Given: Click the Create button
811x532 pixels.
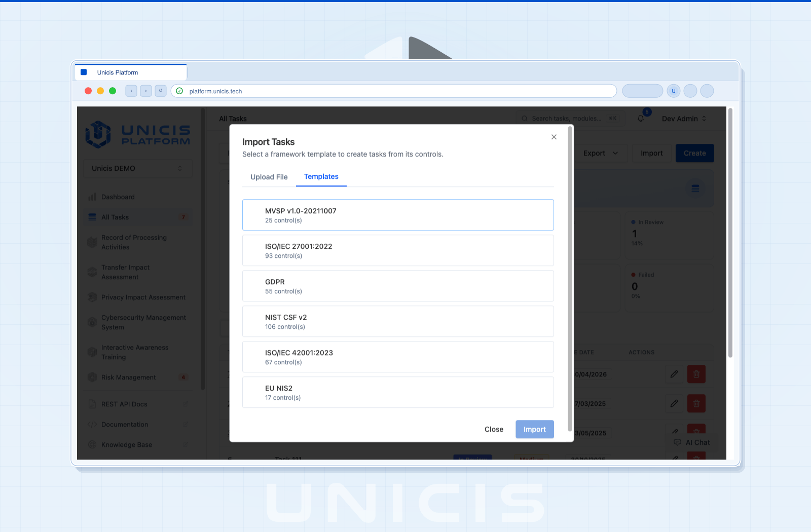Looking at the screenshot, I should coord(695,153).
